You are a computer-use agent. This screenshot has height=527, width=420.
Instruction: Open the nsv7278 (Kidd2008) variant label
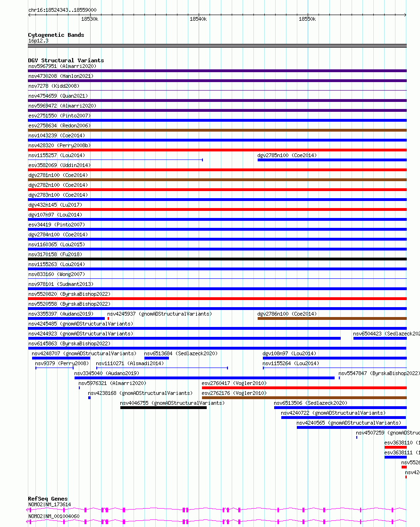point(54,86)
